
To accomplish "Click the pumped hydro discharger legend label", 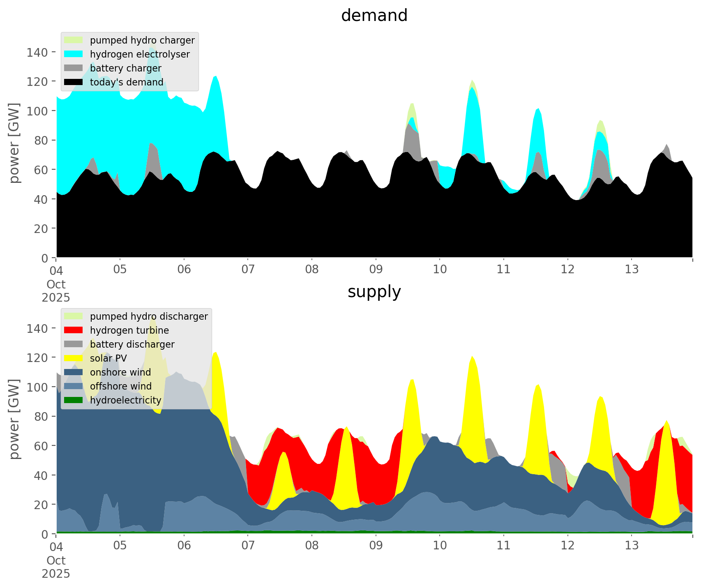I will coord(149,316).
